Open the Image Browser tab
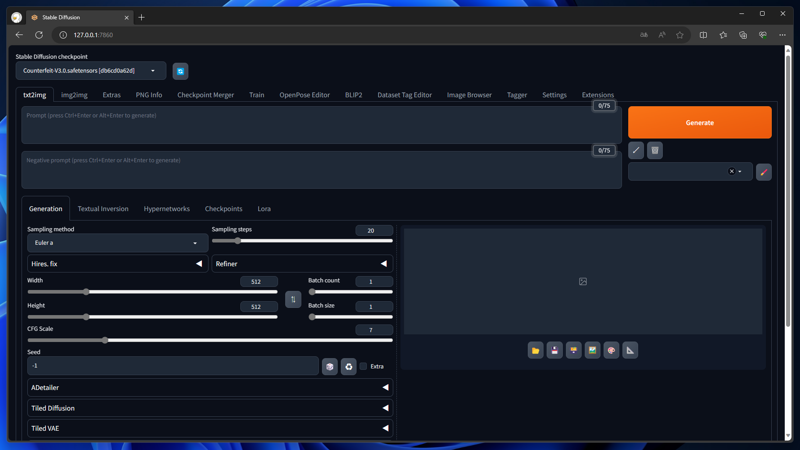800x450 pixels. (469, 95)
